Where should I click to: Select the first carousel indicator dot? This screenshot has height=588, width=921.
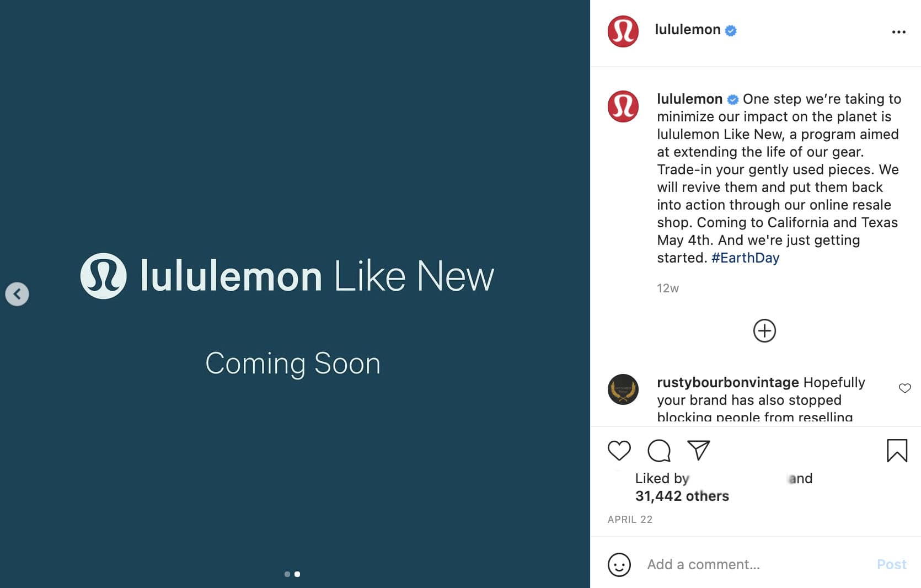(x=287, y=574)
